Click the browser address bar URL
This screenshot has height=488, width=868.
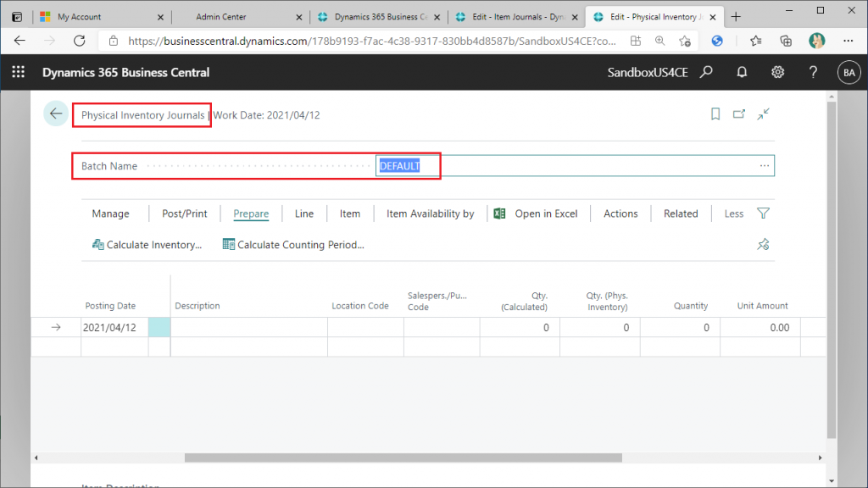pyautogui.click(x=372, y=41)
